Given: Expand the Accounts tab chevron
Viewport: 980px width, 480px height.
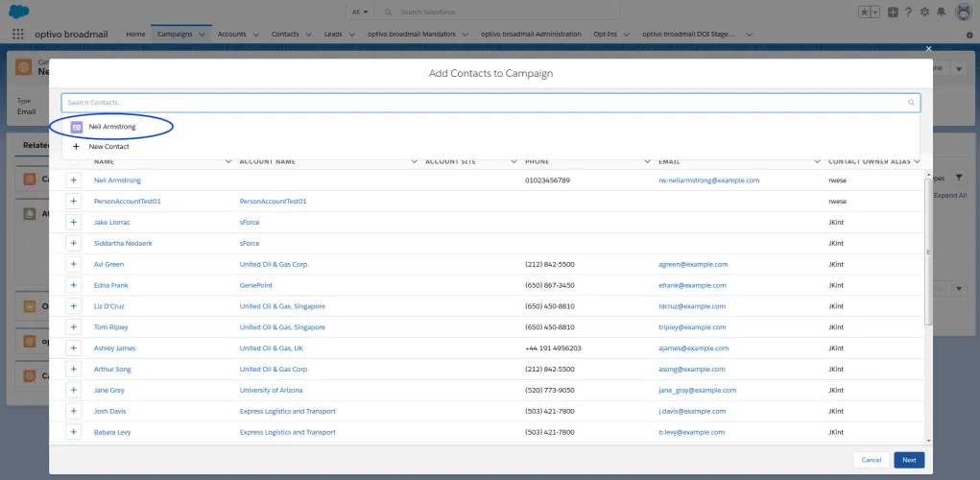Looking at the screenshot, I should coord(255,35).
